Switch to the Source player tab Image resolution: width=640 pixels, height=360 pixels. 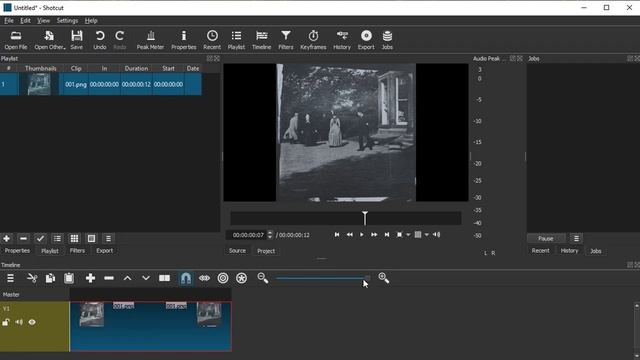coord(237,251)
